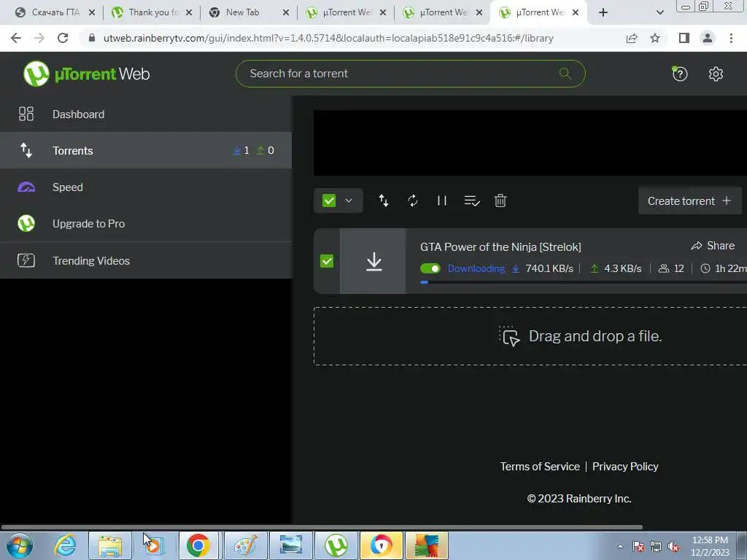Image resolution: width=747 pixels, height=560 pixels.
Task: Show hidden tray icons arrow
Action: 620,546
